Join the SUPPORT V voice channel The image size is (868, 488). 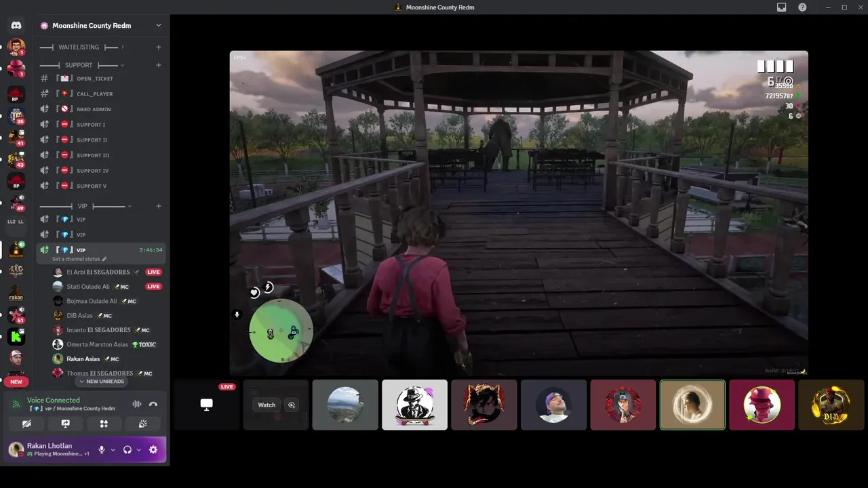(101, 186)
